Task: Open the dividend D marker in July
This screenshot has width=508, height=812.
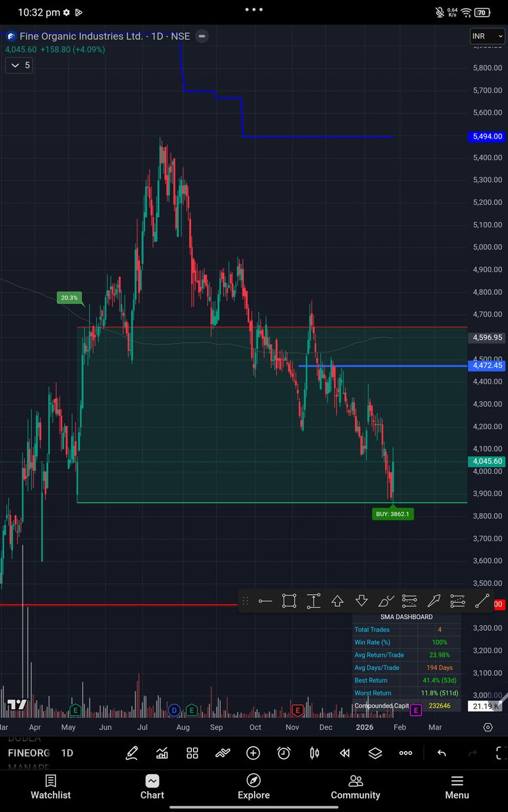Action: tap(175, 710)
